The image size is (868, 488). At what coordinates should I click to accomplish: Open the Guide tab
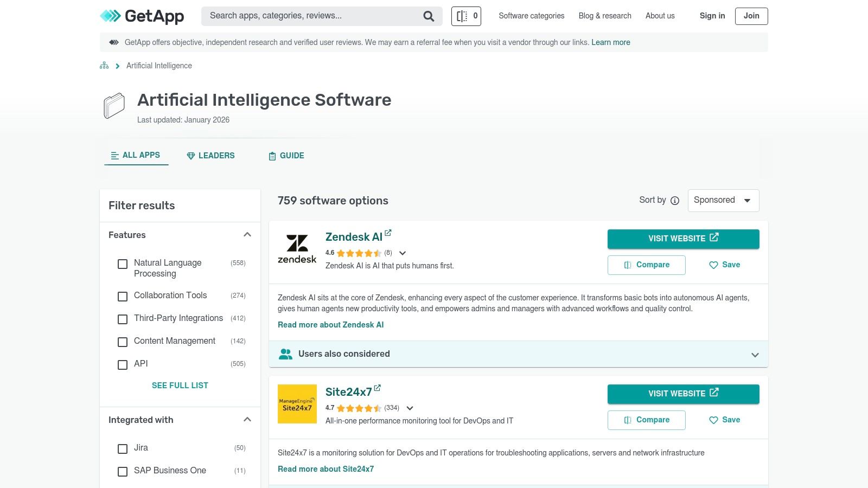[286, 156]
